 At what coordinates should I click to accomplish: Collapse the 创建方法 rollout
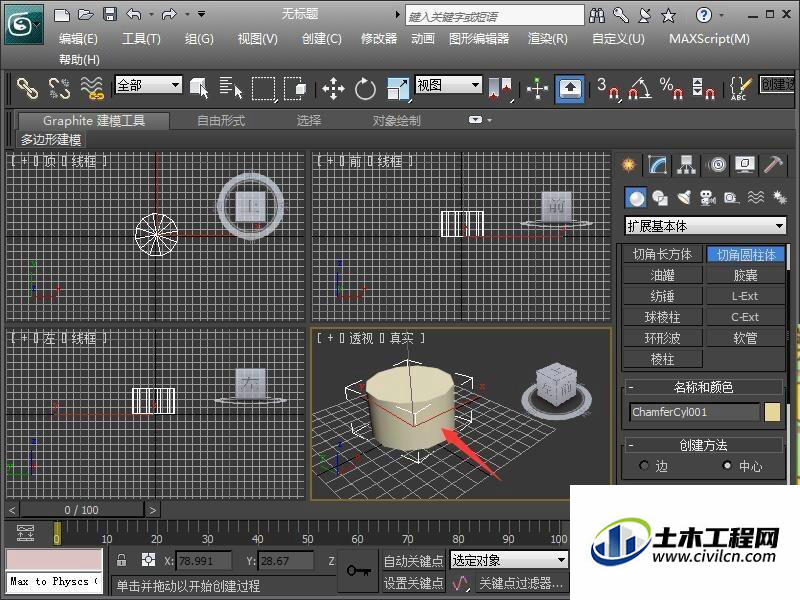tap(631, 445)
